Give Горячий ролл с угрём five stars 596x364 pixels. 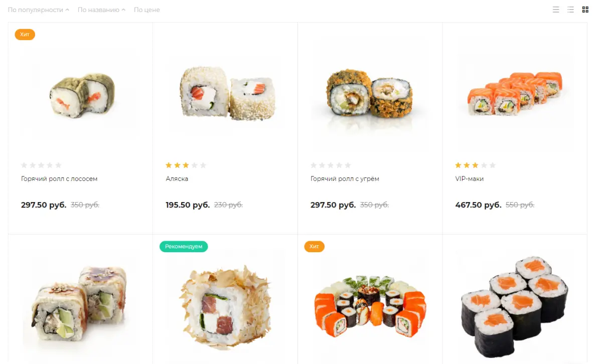click(347, 165)
